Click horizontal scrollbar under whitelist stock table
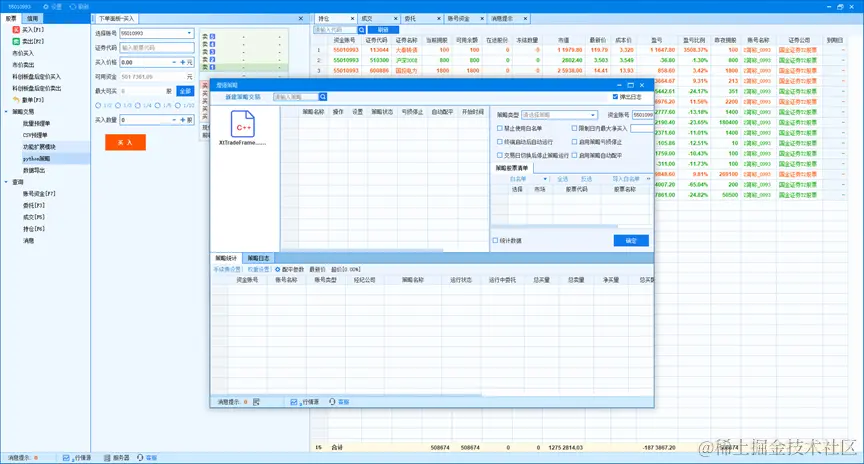Screen dimensions: 864x464 coord(554,226)
